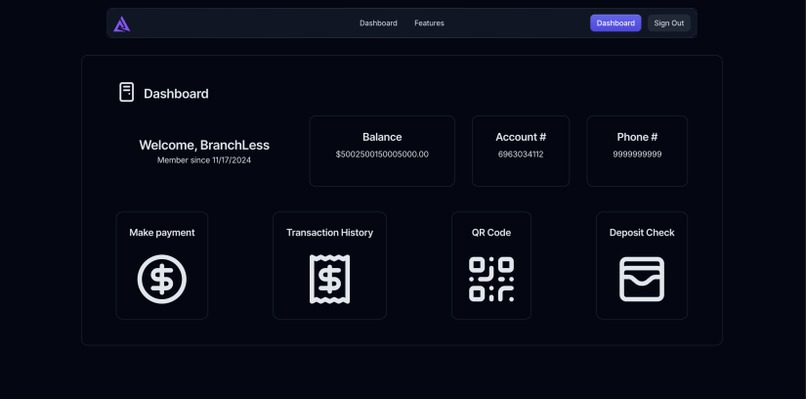This screenshot has width=806, height=399.
Task: Click the Sign Out button
Action: [669, 23]
